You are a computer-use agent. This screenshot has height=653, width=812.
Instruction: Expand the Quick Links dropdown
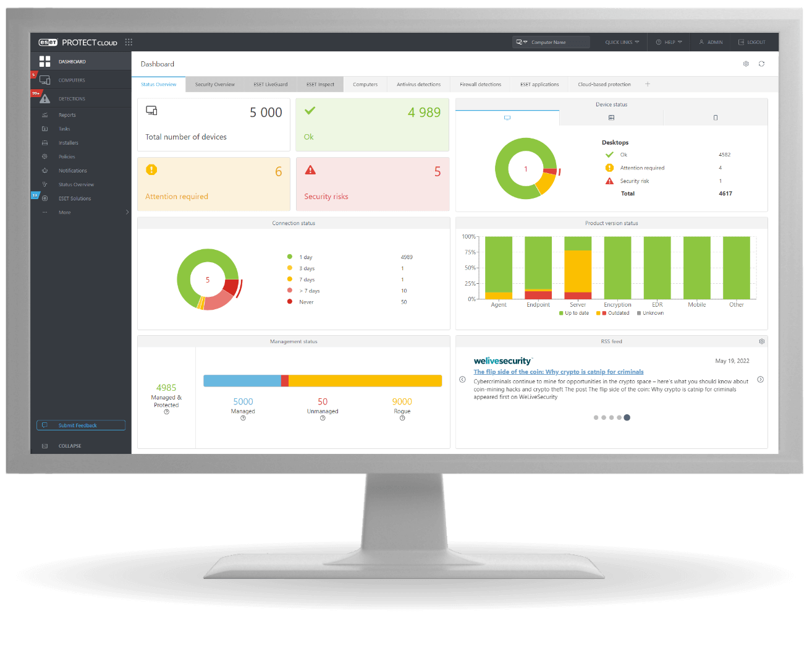click(x=622, y=42)
